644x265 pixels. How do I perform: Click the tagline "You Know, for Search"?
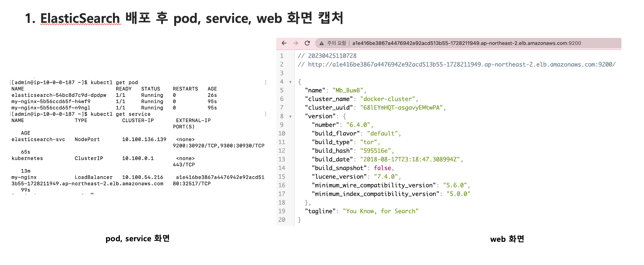click(381, 211)
